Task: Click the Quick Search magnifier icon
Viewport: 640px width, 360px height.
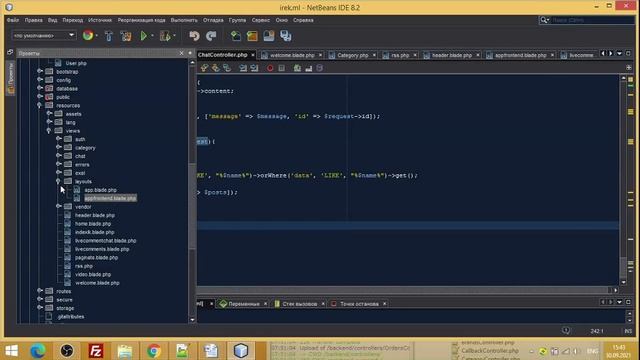Action: 544,20
